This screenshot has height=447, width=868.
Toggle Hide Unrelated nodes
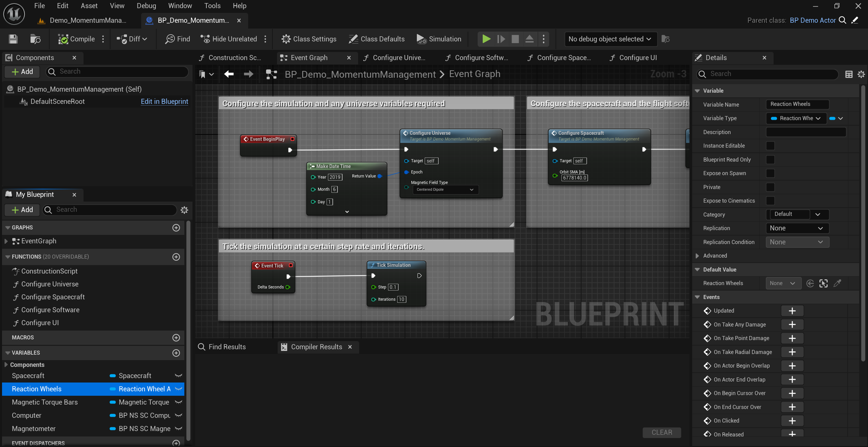coord(229,39)
